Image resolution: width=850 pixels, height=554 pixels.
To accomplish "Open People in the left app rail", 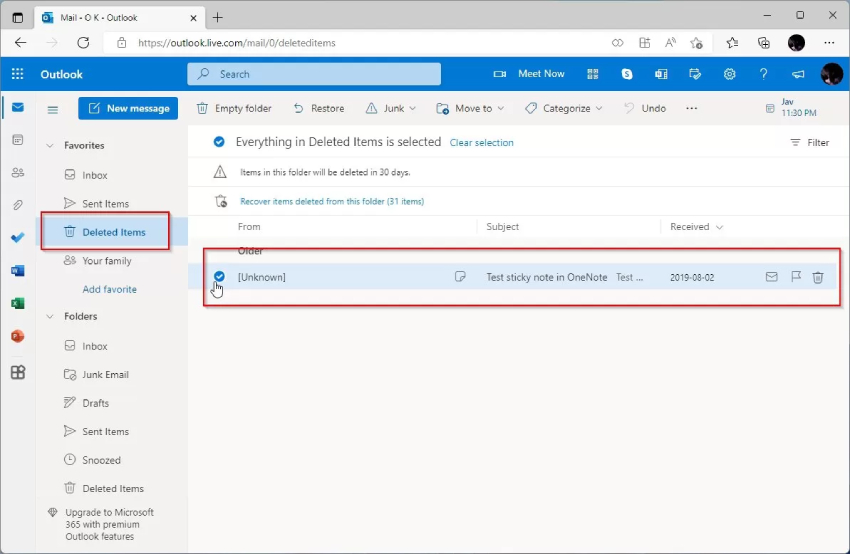I will pyautogui.click(x=17, y=173).
